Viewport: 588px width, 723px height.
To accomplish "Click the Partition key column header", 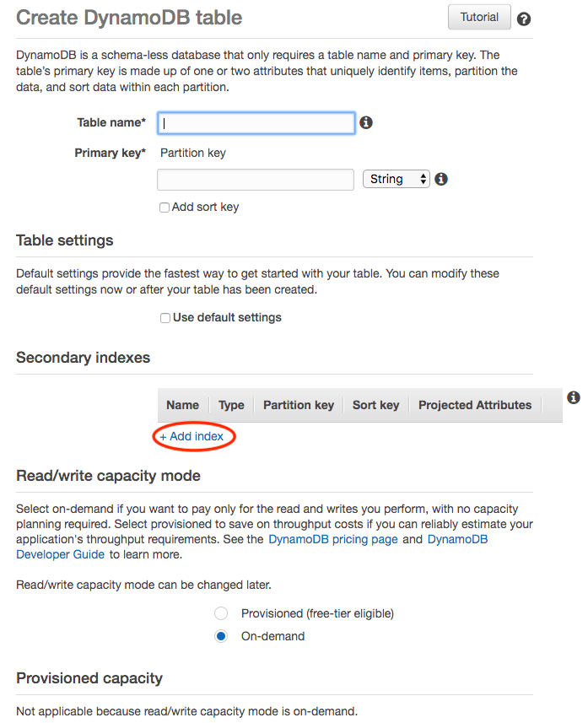I will tap(298, 405).
